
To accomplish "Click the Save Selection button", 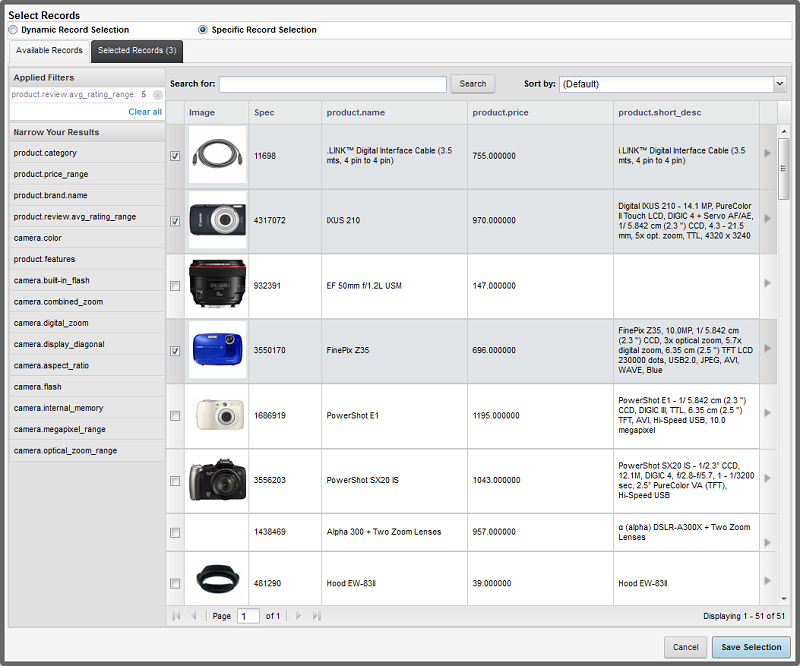I will tap(751, 647).
